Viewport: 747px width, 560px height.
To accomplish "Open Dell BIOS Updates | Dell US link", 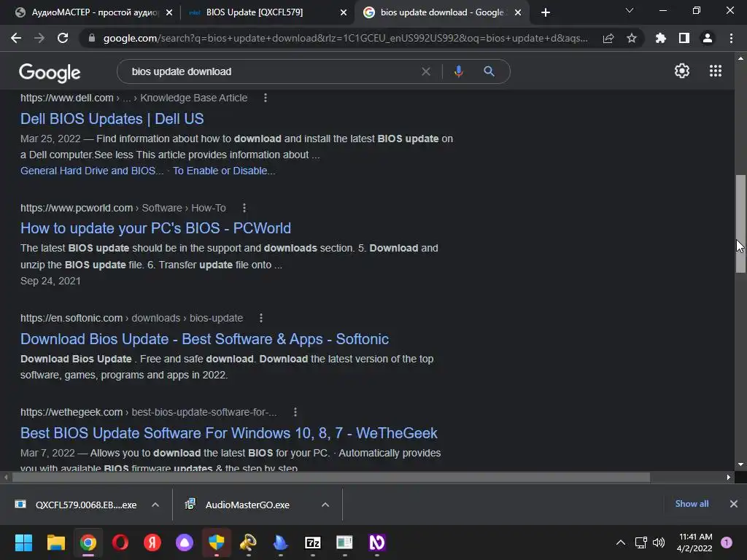I will click(x=112, y=119).
